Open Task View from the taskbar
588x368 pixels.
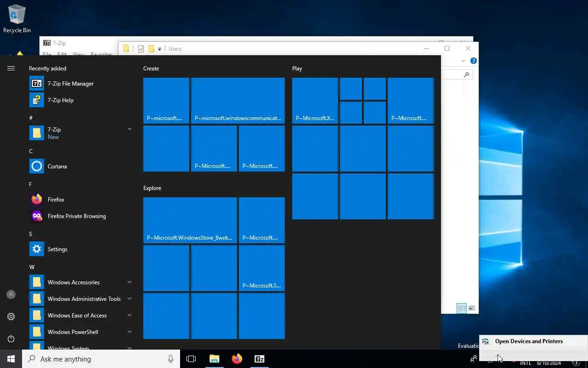pos(191,359)
